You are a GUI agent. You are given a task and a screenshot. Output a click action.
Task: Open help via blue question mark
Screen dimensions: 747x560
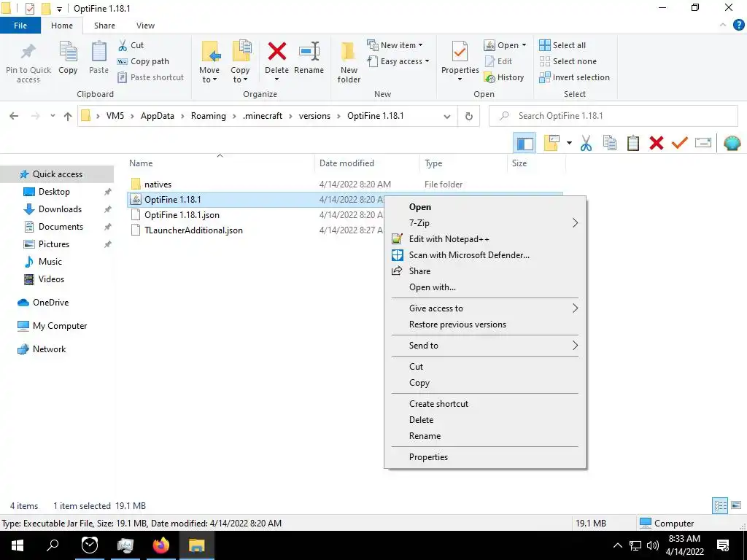click(x=738, y=26)
